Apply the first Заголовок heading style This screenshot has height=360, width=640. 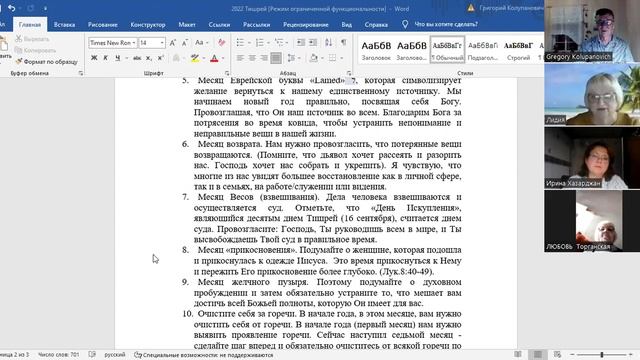pos(376,50)
